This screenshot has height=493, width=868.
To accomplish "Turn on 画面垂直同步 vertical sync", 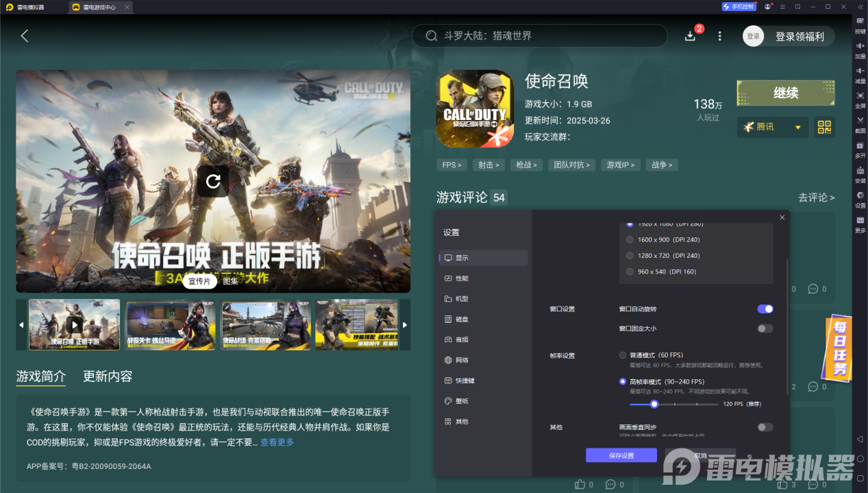I will click(765, 426).
